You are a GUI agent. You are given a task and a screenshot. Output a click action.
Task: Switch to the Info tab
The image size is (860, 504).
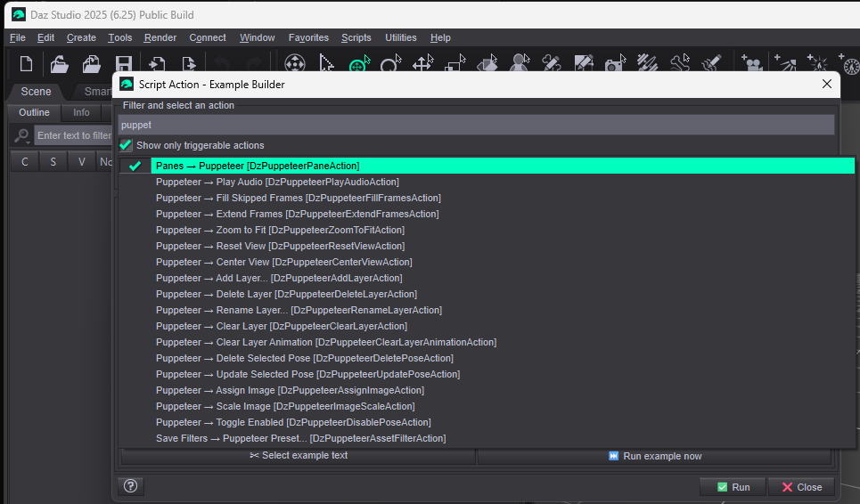pos(81,112)
